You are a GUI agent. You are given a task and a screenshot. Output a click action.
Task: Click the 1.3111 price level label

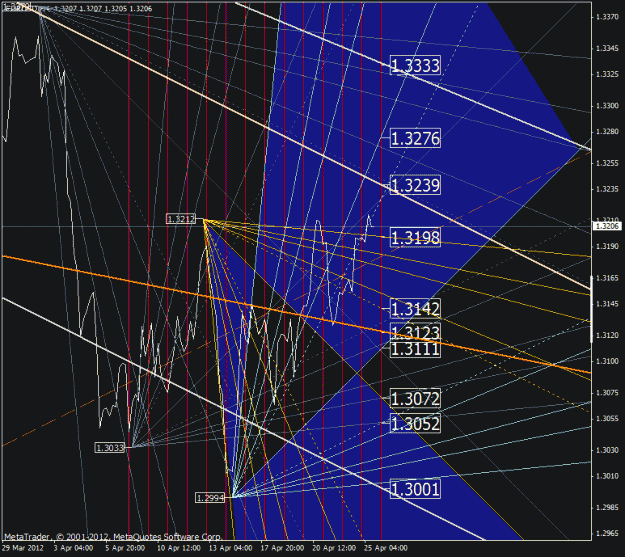click(415, 349)
